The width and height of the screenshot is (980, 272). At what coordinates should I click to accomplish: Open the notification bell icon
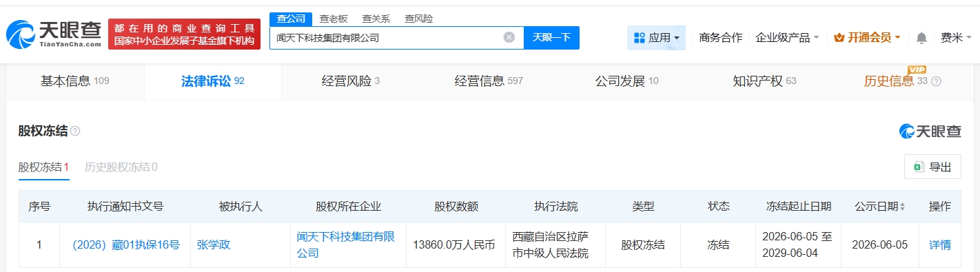click(x=921, y=38)
